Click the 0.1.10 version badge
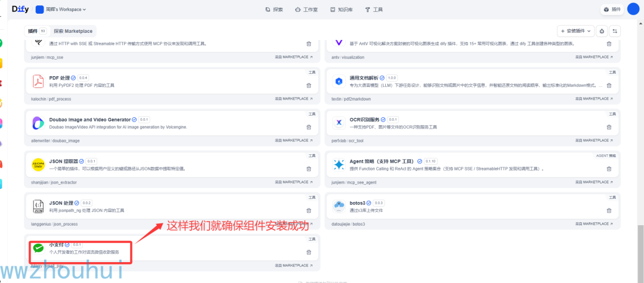The height and width of the screenshot is (283, 644). click(431, 161)
